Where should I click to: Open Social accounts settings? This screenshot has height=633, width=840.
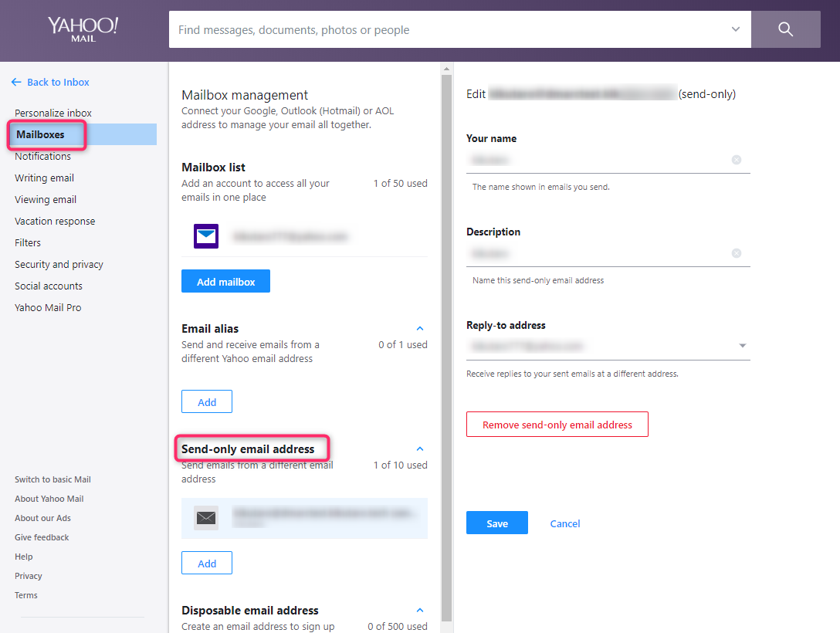click(x=49, y=286)
